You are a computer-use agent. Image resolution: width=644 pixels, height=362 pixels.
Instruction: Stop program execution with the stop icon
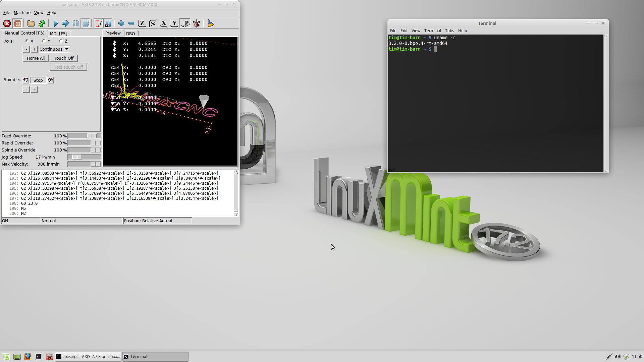click(86, 23)
